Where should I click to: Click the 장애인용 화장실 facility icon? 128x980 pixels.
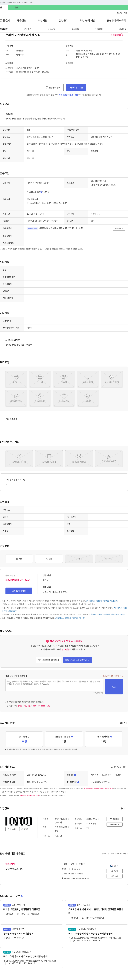click(x=79, y=458)
